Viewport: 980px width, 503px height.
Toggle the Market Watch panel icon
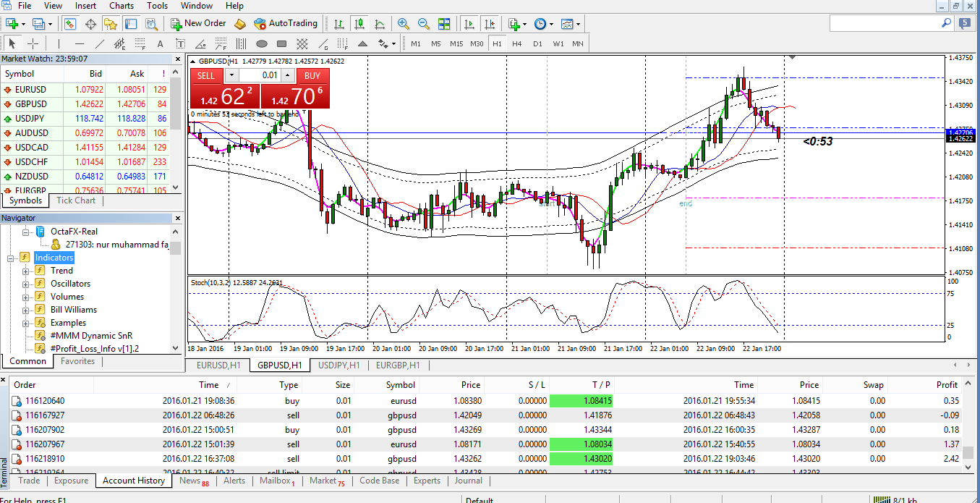[70, 23]
